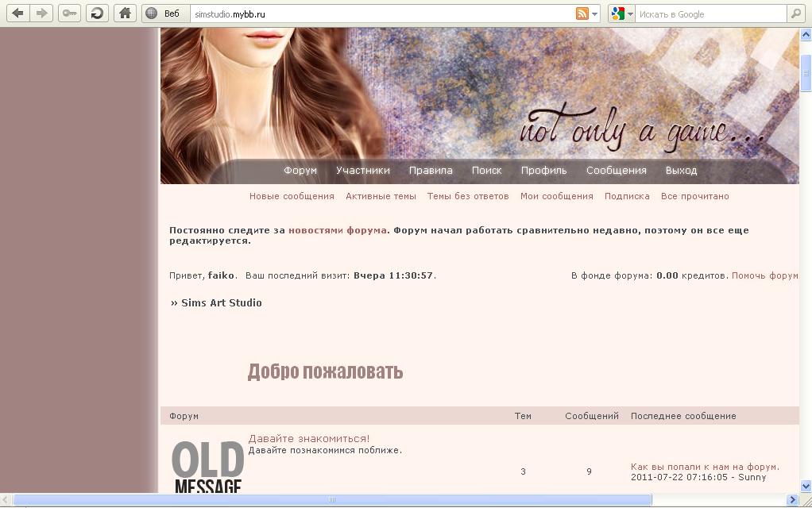Focus the address bar with simstudio.mybb.ru
812x508 pixels.
382,14
